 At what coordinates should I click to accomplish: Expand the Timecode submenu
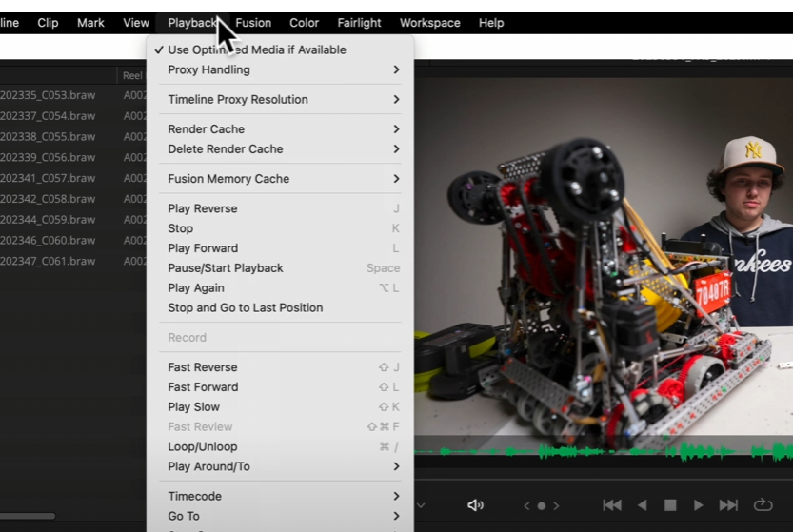click(x=280, y=497)
